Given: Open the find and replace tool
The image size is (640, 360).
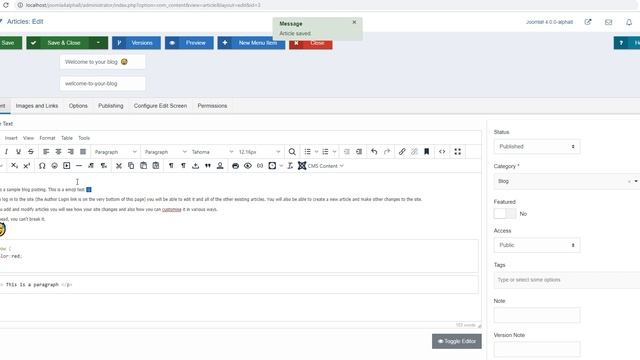Looking at the screenshot, I should tap(292, 152).
